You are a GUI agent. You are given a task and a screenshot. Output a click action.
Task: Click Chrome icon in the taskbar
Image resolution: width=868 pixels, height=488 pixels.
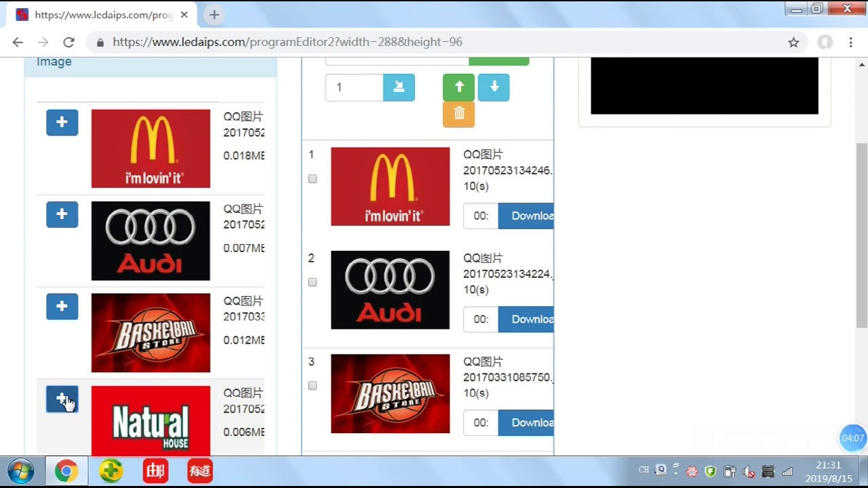coord(66,470)
